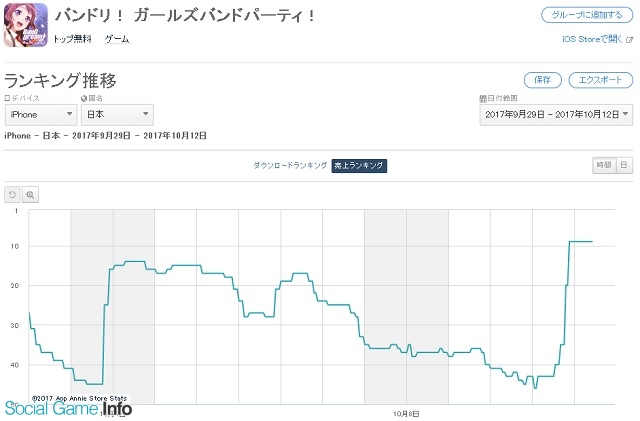Expand the date range selector
The width and height of the screenshot is (640, 421).
[x=556, y=115]
